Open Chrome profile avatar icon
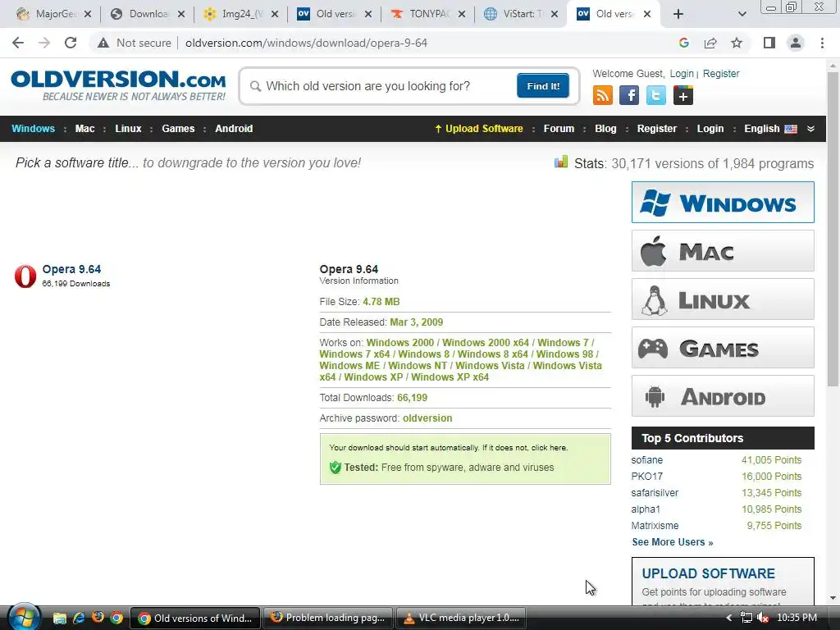This screenshot has height=630, width=840. (x=796, y=43)
